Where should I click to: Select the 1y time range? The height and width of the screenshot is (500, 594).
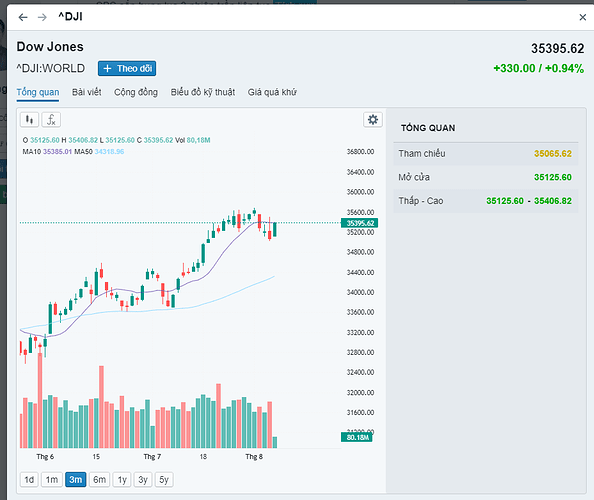(122, 480)
